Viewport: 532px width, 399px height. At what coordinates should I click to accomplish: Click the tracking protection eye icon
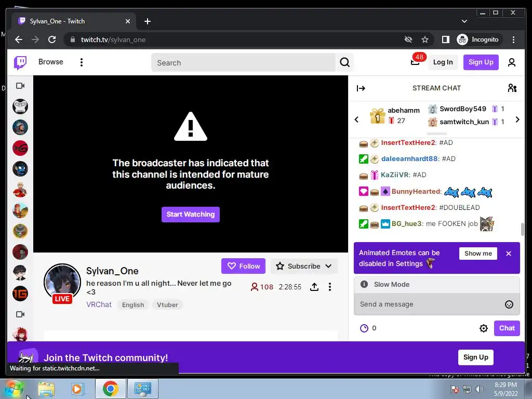(408, 39)
